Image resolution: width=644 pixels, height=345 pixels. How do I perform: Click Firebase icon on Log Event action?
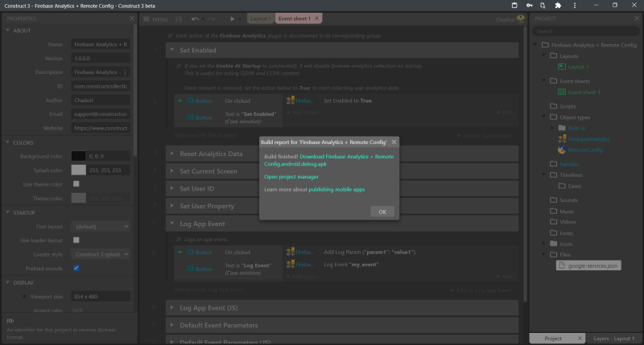tap(291, 265)
